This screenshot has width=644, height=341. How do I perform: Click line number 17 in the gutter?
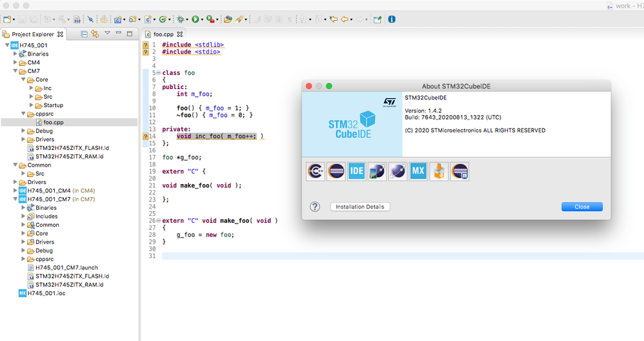152,158
